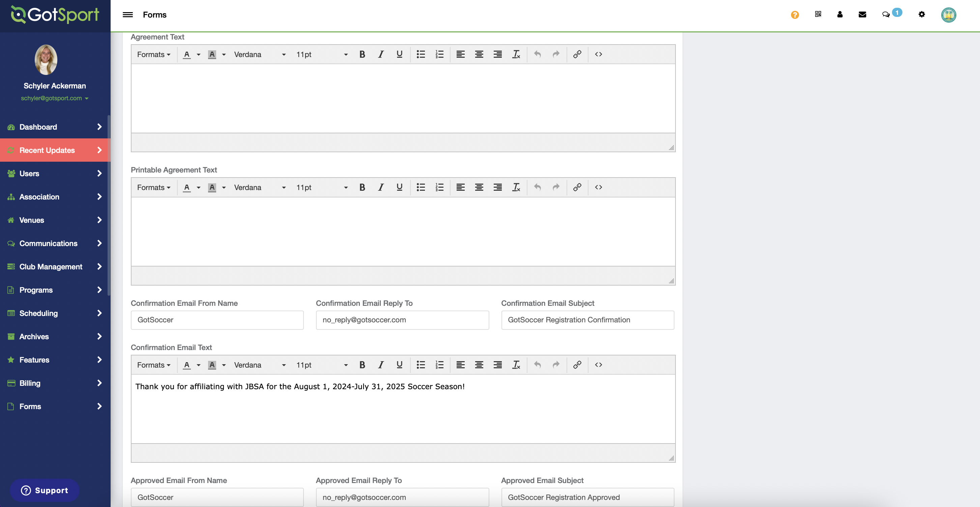Open the settings gear icon
The image size is (980, 507).
click(x=921, y=14)
